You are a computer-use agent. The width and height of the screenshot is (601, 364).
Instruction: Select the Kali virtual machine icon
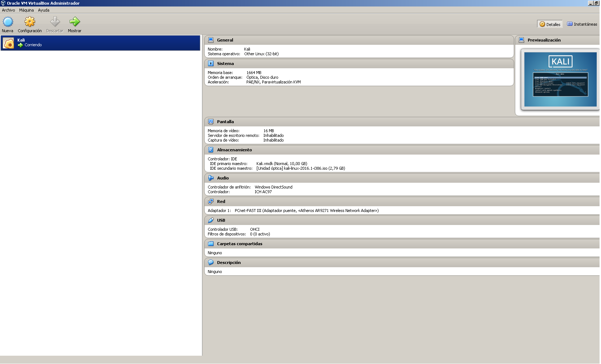[x=9, y=43]
